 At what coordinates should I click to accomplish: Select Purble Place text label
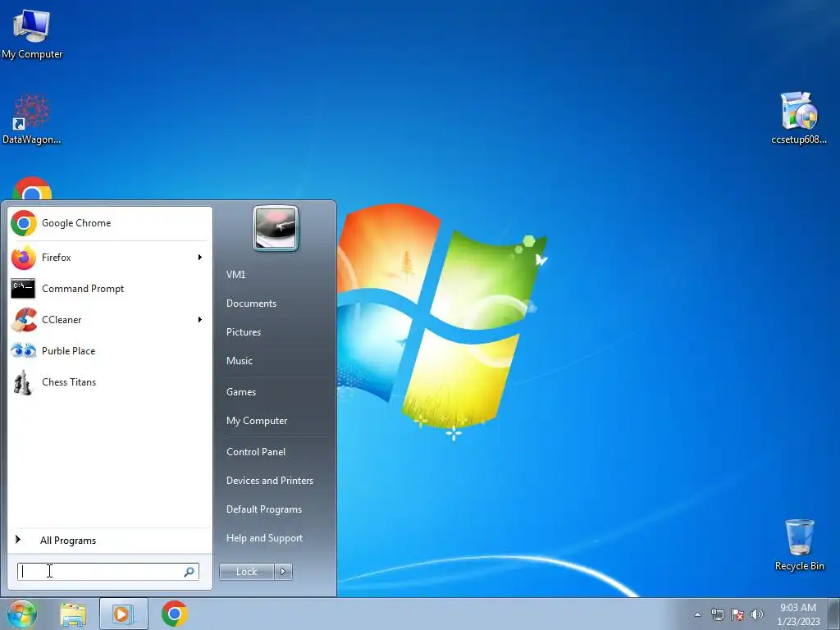[68, 351]
